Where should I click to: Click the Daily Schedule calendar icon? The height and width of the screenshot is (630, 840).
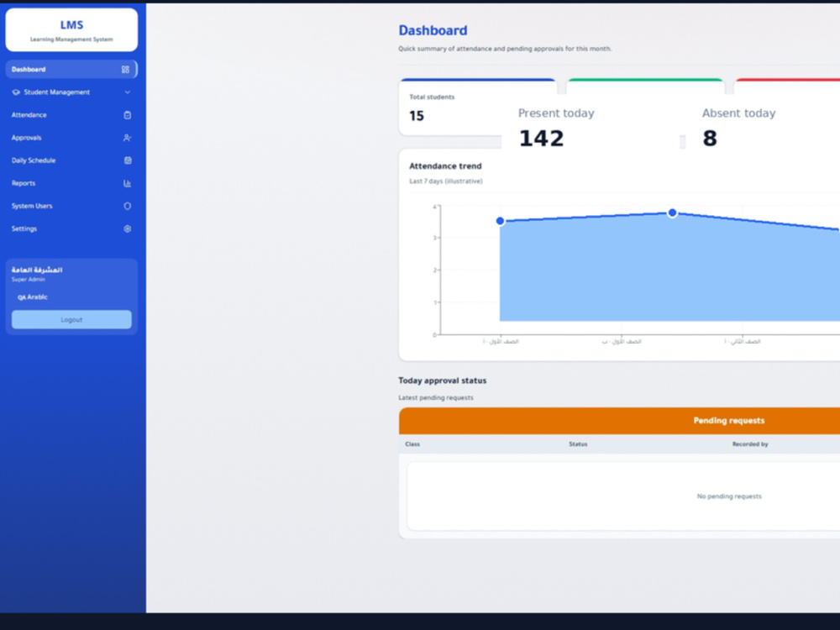pos(128,160)
